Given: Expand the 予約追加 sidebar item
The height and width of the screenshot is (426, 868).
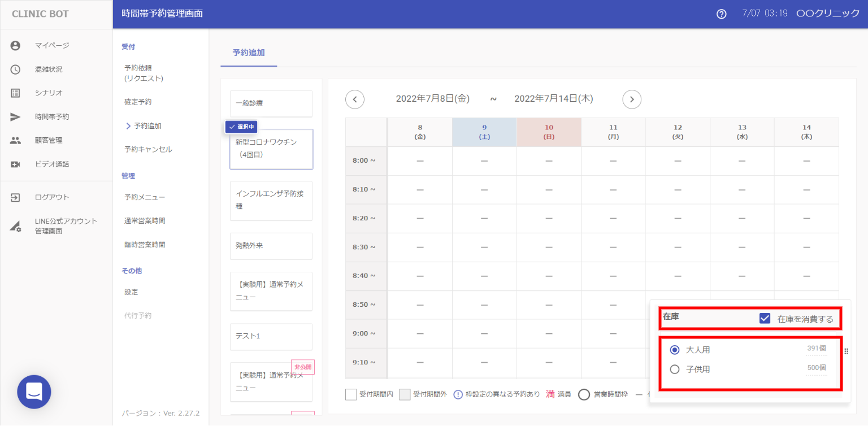Looking at the screenshot, I should 147,126.
